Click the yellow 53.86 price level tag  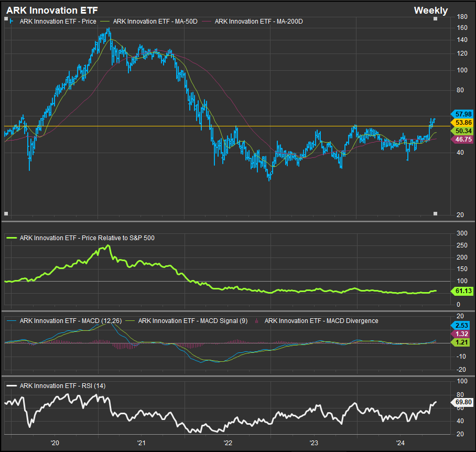click(462, 122)
